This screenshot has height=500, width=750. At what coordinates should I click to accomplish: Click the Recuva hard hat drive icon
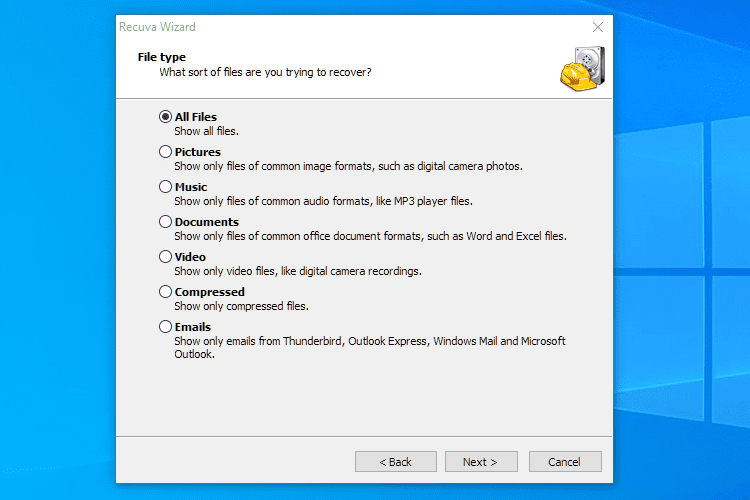[583, 68]
